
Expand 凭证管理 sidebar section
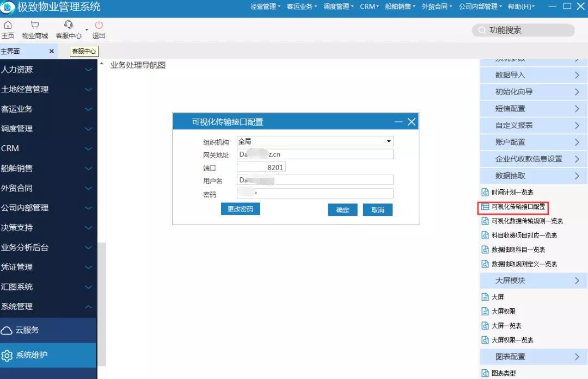point(48,267)
